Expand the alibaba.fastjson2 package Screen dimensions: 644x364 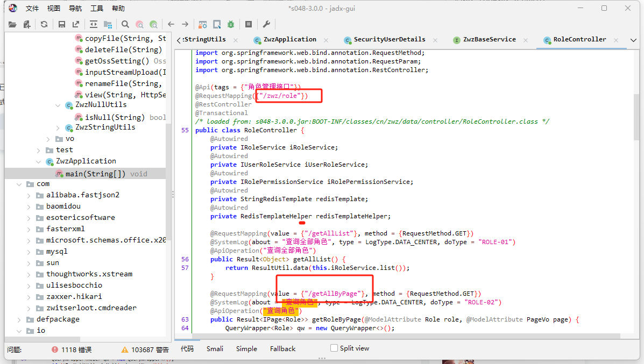(x=29, y=195)
